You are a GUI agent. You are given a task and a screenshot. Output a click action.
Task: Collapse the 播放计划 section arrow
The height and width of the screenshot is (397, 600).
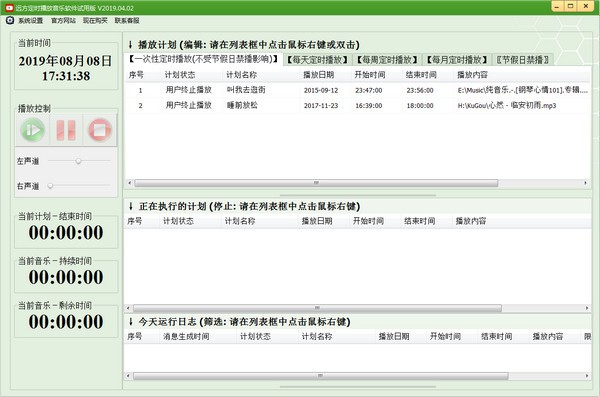[x=130, y=45]
